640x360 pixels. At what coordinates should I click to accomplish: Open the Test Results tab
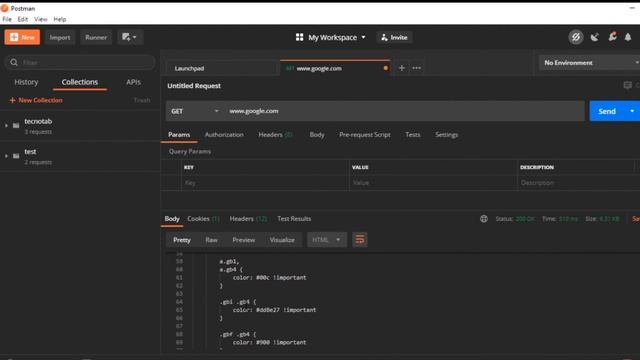294,219
